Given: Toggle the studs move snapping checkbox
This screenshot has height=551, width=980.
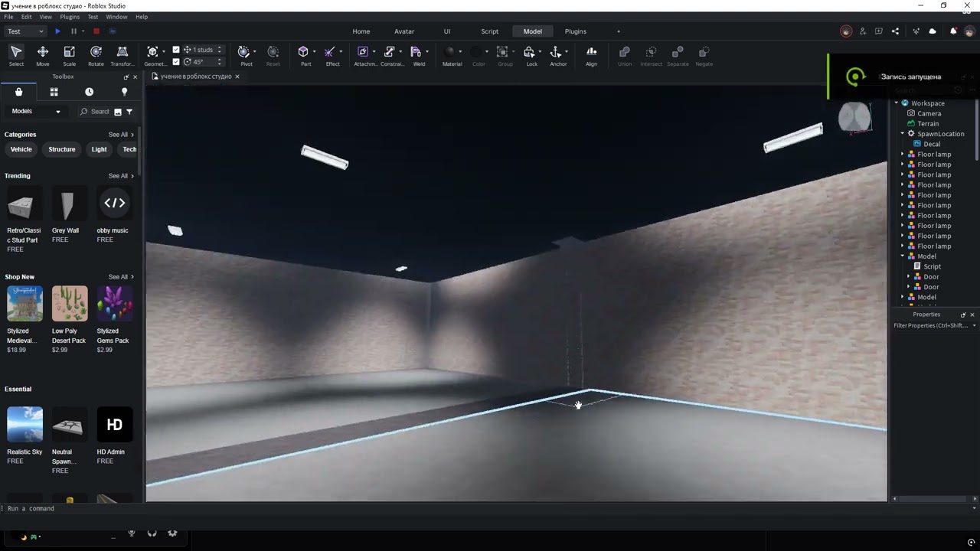Looking at the screenshot, I should 176,50.
